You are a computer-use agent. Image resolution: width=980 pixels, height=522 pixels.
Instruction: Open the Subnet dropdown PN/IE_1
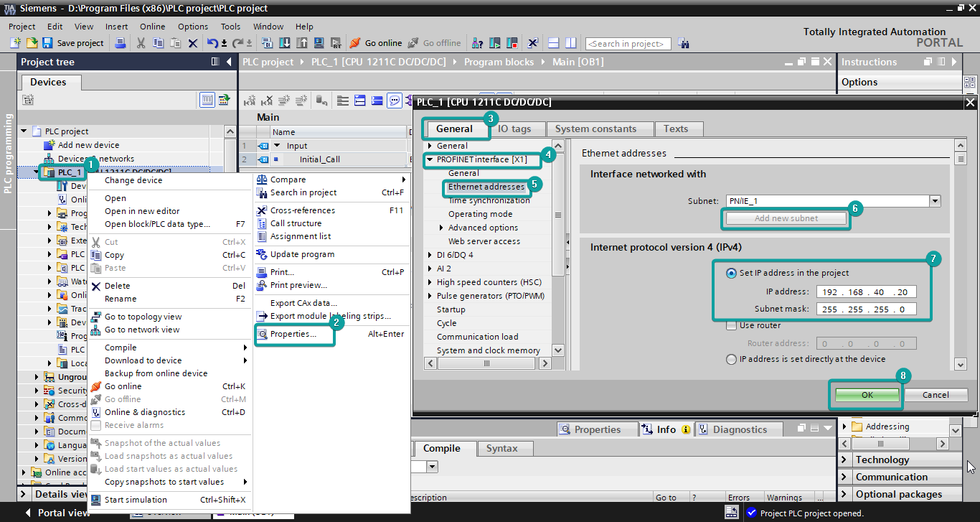tap(934, 201)
